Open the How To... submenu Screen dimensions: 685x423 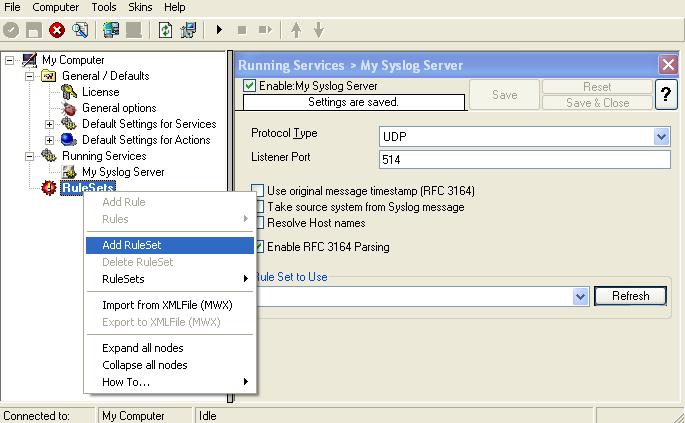click(x=170, y=382)
